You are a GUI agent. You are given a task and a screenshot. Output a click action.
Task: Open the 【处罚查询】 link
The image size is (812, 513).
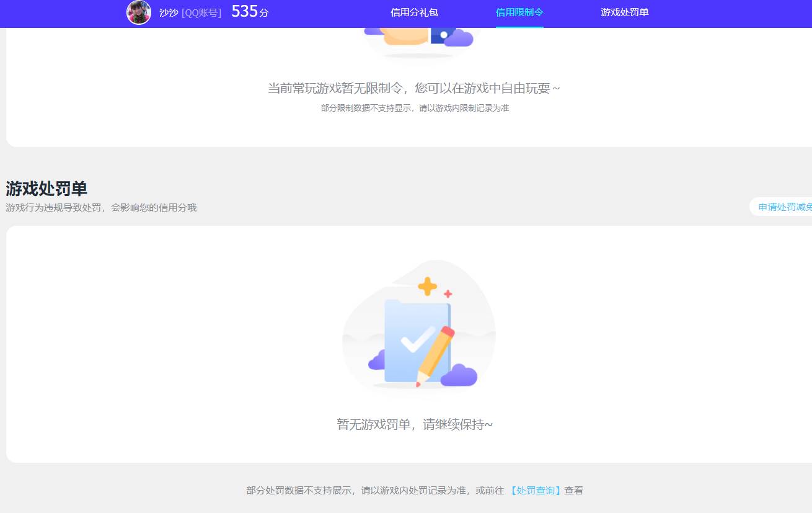pos(536,490)
